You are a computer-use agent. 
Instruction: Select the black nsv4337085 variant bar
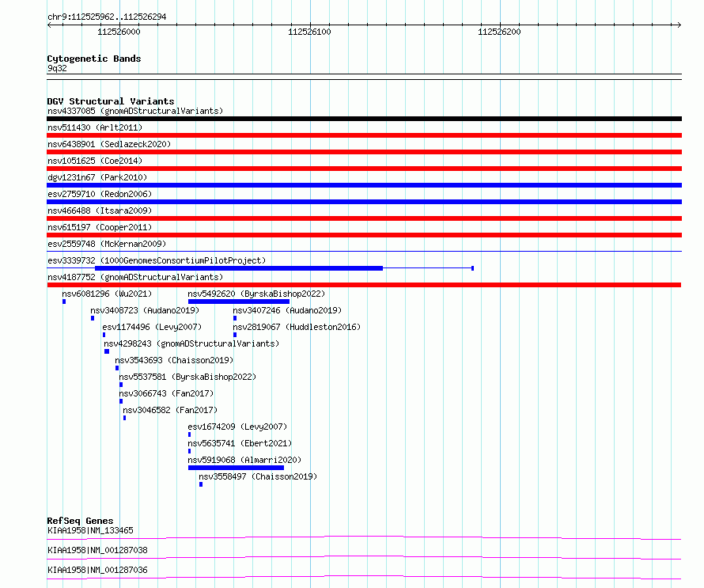coord(364,119)
